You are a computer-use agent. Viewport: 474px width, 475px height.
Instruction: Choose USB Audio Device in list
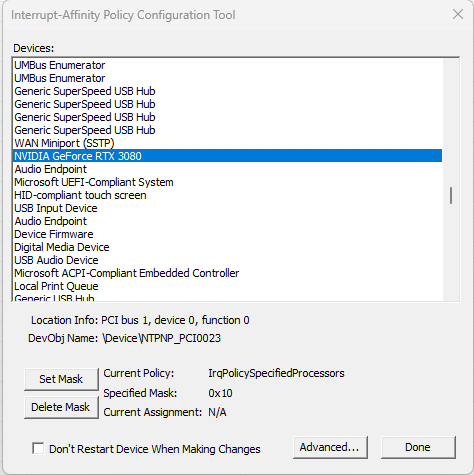pyautogui.click(x=227, y=260)
